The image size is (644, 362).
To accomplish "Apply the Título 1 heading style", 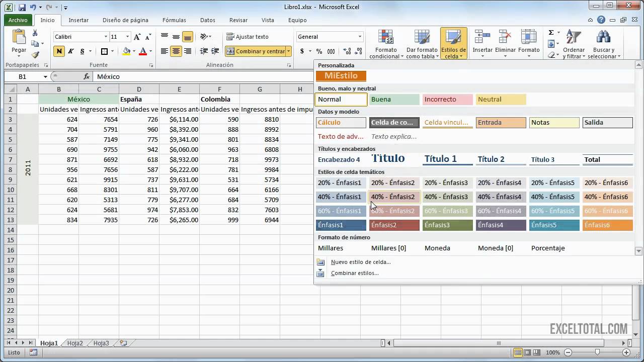I will [448, 159].
